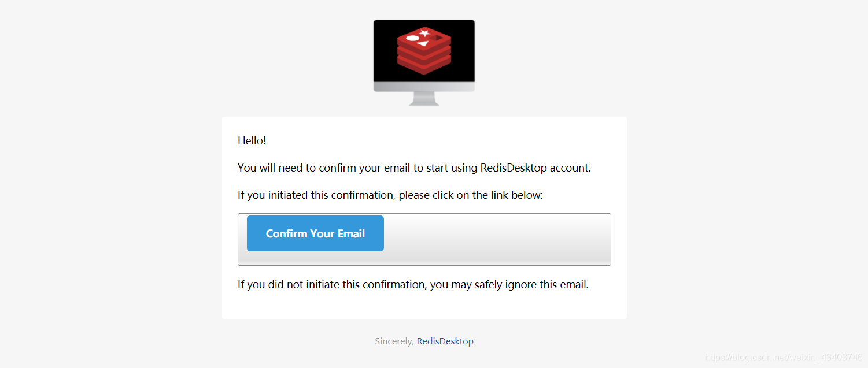Click the "Email" word on blue button
The width and height of the screenshot is (868, 368).
click(351, 234)
